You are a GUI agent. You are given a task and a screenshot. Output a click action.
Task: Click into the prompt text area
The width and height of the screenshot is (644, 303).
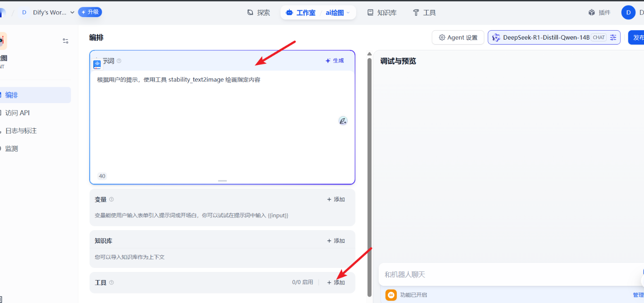222,122
